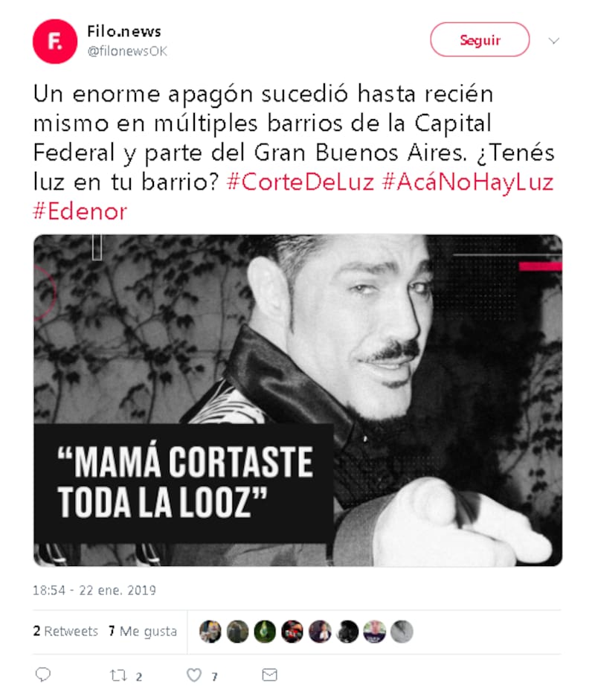Follow the account with the Seguir button
The height and width of the screenshot is (700, 595).
coord(480,39)
